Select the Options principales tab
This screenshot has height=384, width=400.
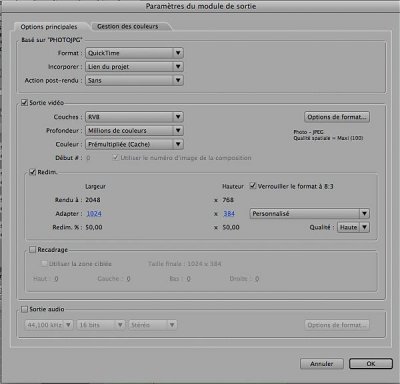[x=49, y=27]
